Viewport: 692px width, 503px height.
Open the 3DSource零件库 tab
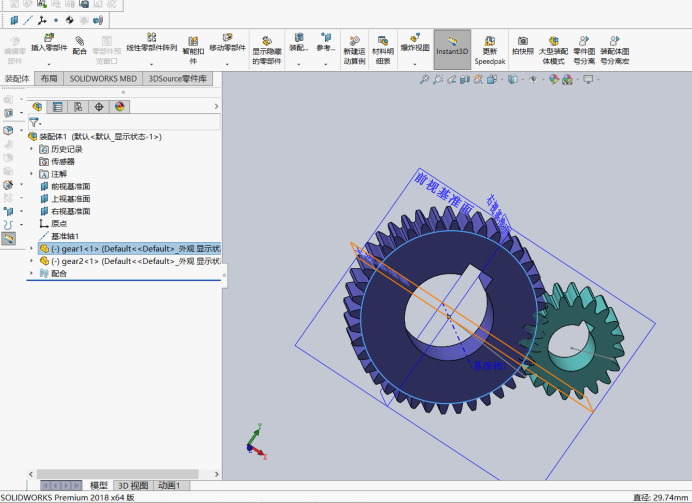[x=177, y=79]
